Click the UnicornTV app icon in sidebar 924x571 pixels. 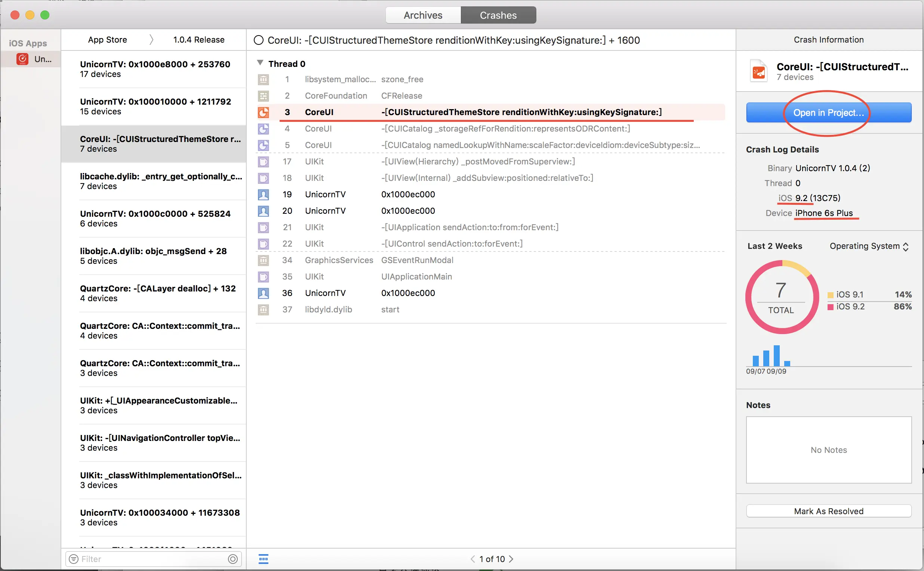[22, 59]
